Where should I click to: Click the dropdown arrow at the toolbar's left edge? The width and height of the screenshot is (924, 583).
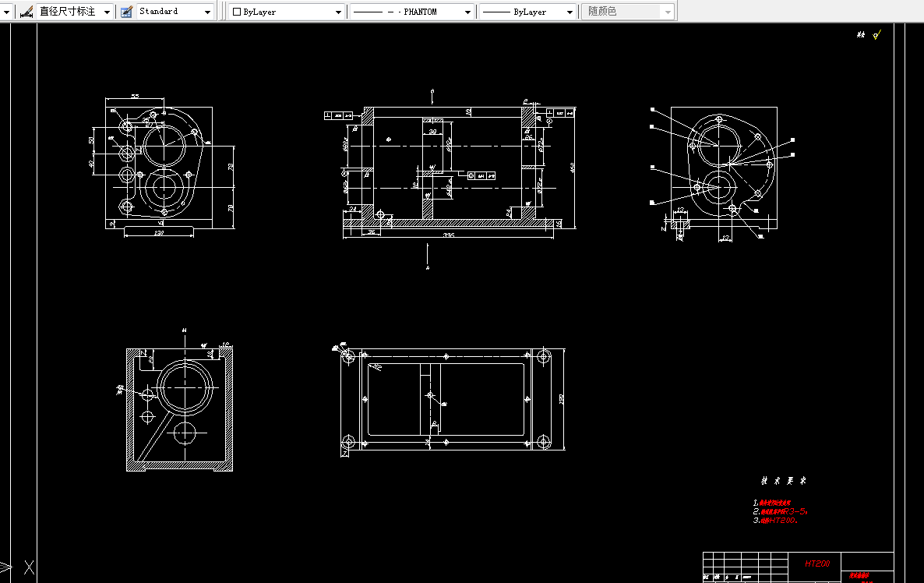pos(6,12)
